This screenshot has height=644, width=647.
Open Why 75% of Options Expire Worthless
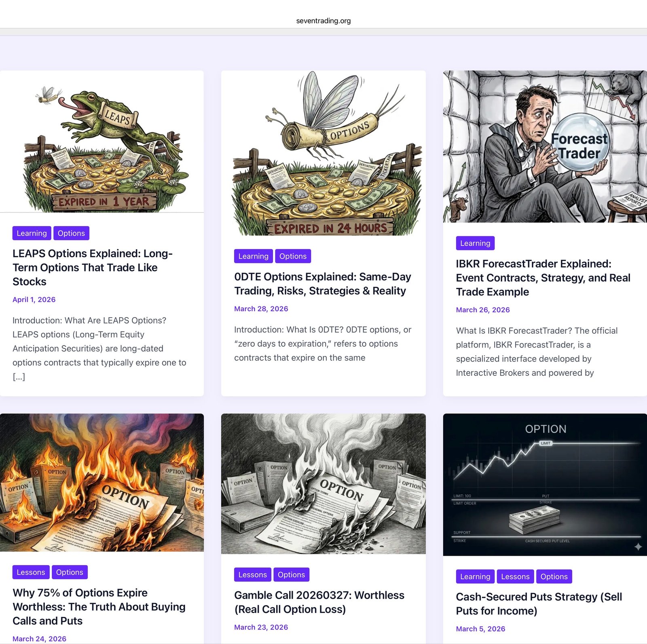pos(99,607)
